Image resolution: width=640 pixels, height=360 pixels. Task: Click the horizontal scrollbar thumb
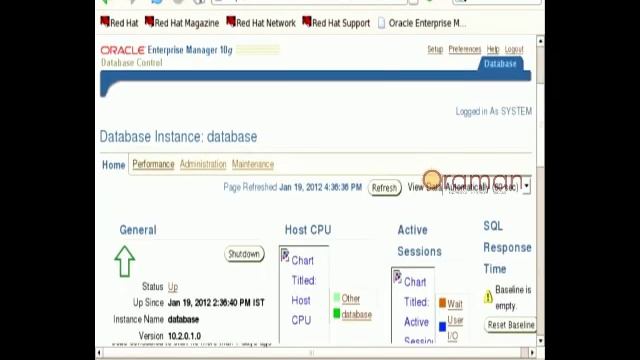coord(312,352)
